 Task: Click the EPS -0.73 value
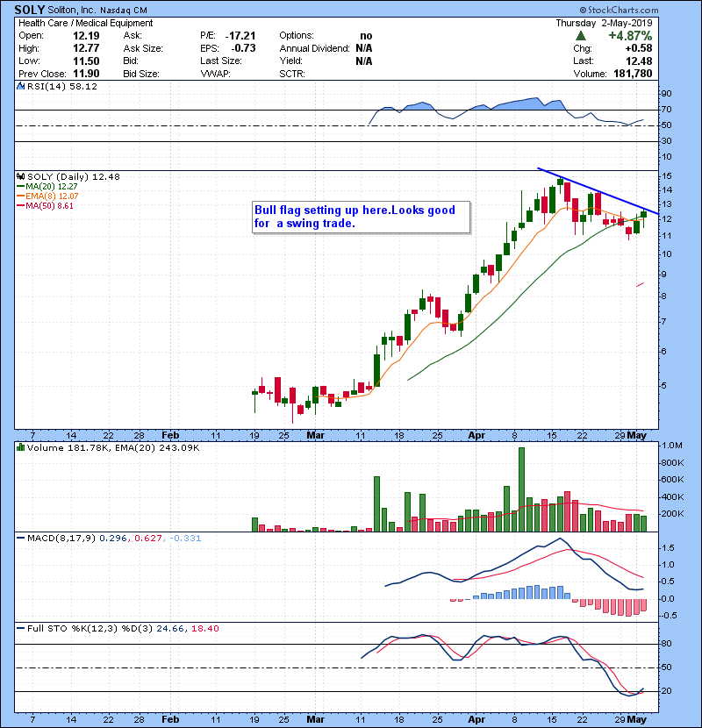[x=243, y=48]
